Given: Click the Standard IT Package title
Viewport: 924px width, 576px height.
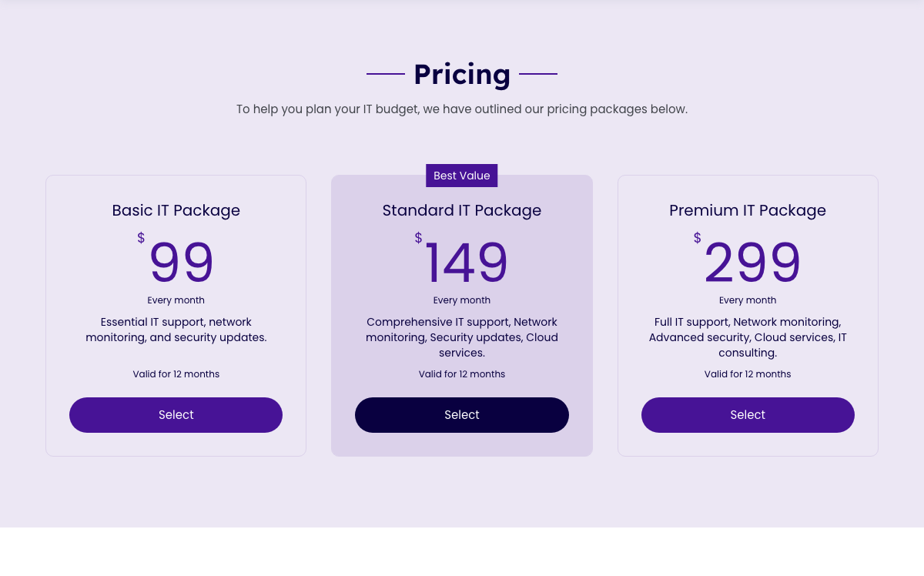Looking at the screenshot, I should [461, 209].
